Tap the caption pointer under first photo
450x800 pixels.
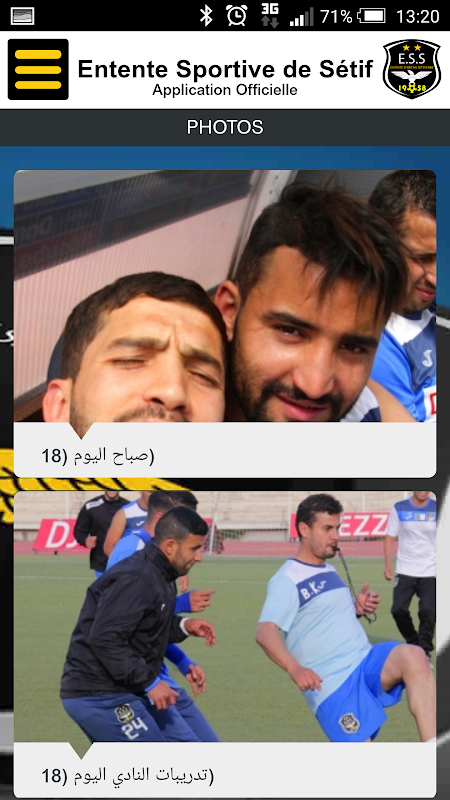[80, 430]
